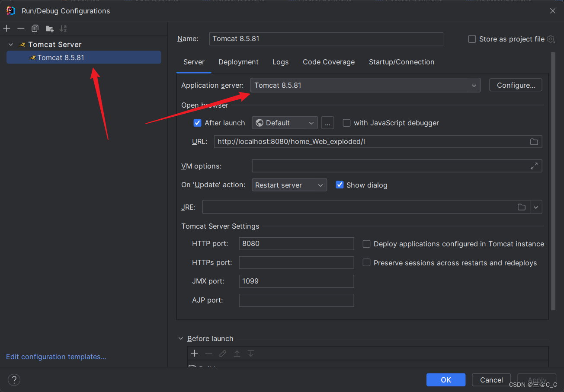Click the OK button
The height and width of the screenshot is (392, 564).
(446, 380)
